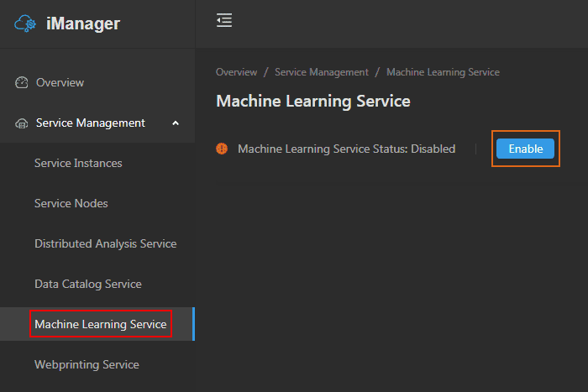Open Distributed Analysis Service
This screenshot has width=588, height=392.
click(x=106, y=244)
